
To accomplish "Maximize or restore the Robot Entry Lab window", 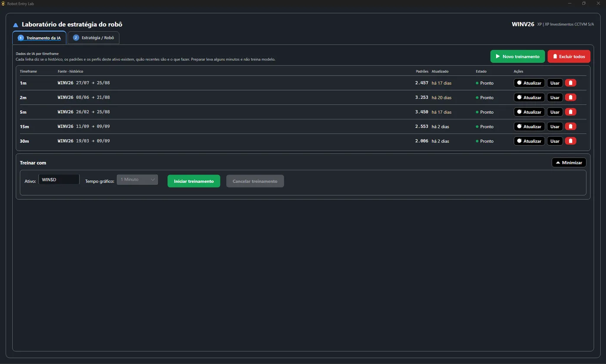I will coord(583,3).
